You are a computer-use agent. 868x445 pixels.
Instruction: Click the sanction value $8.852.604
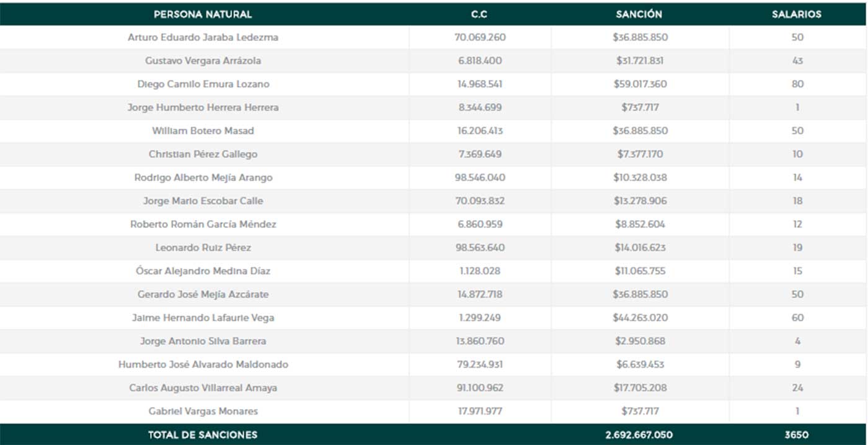tap(640, 224)
